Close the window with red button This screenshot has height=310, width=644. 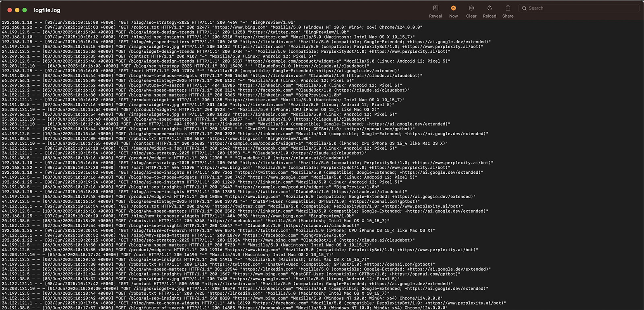[10, 10]
